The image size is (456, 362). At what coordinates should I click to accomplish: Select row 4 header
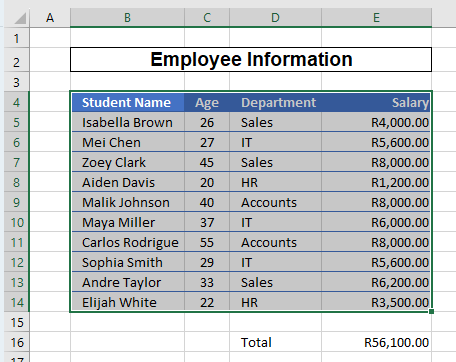coord(16,102)
